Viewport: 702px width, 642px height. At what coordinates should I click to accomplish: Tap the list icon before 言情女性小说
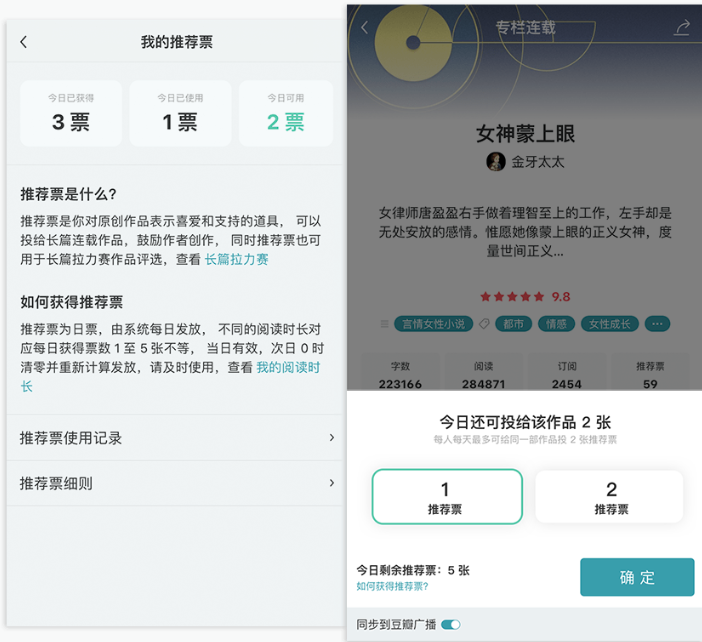click(x=384, y=324)
